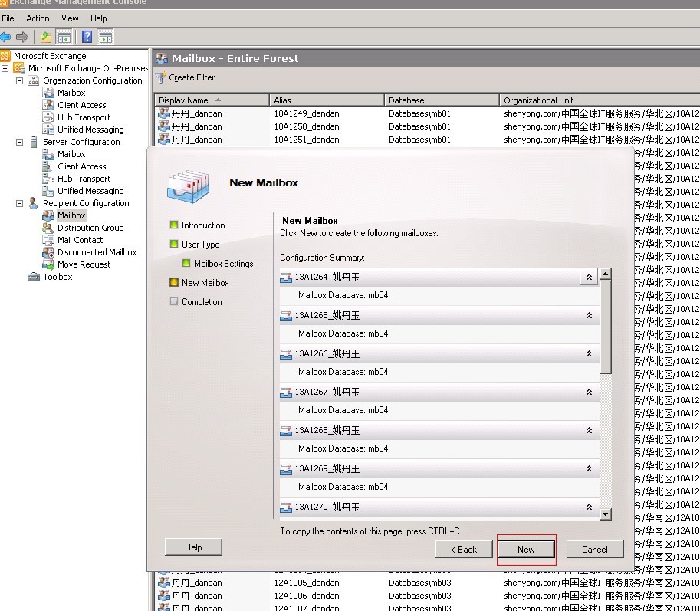Toggle the Show/Hide console tree toolbar icon
This screenshot has width=700, height=611.
coord(64,37)
